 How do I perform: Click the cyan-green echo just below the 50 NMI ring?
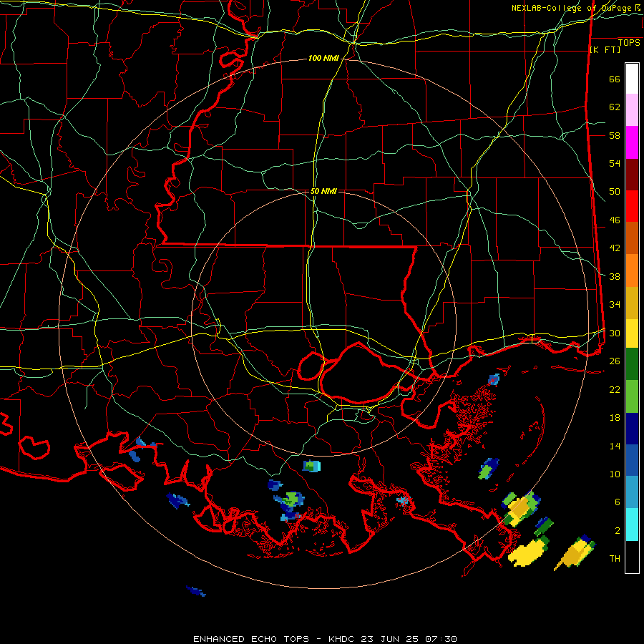coord(312,466)
